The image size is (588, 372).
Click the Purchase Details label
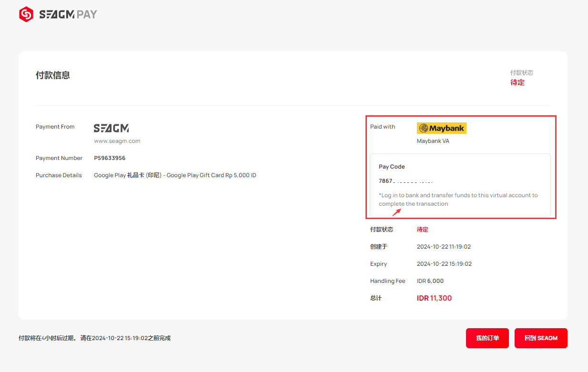point(59,175)
